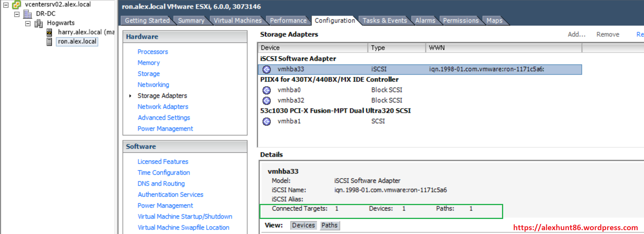Collapse the vcentersrv02.alex.local tree node
This screenshot has height=234, width=644.
coord(6,5)
